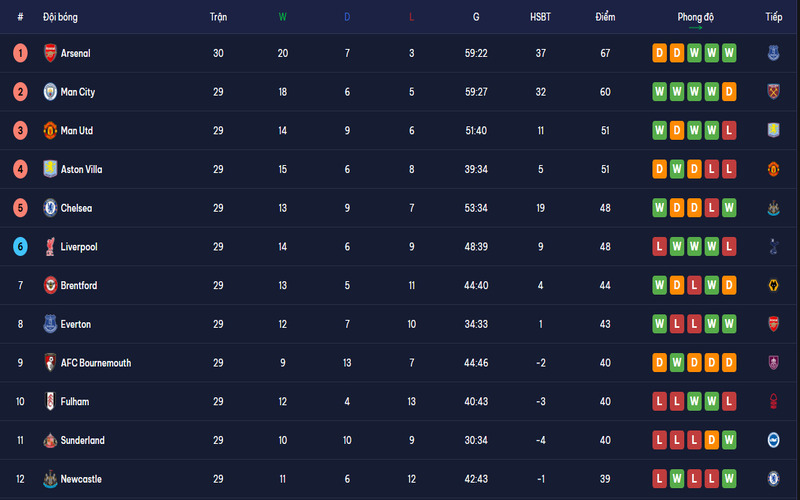The height and width of the screenshot is (500, 800).
Task: Open the Chelsea team name link
Action: point(76,208)
